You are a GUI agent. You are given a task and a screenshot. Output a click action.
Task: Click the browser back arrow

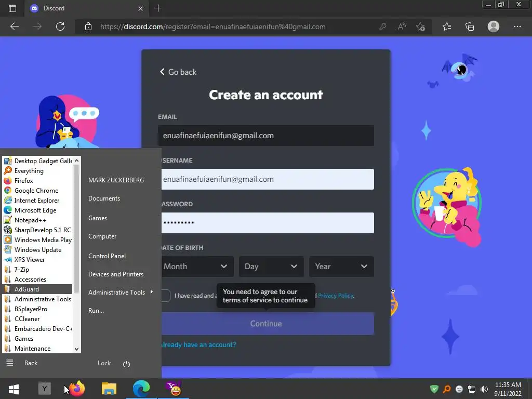[x=14, y=26]
